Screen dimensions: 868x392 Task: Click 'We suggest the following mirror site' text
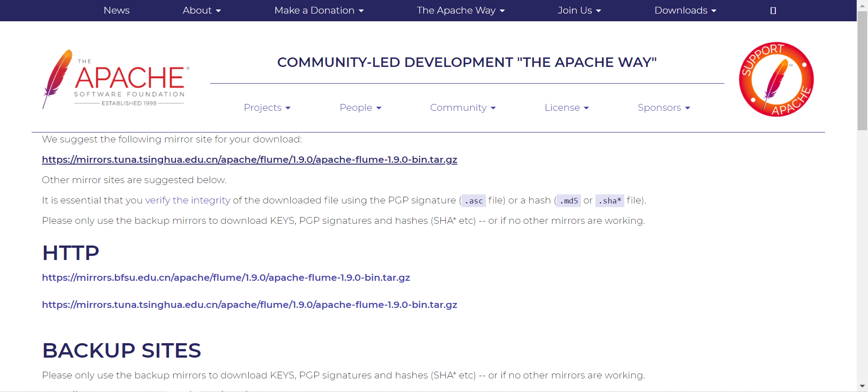pos(172,139)
